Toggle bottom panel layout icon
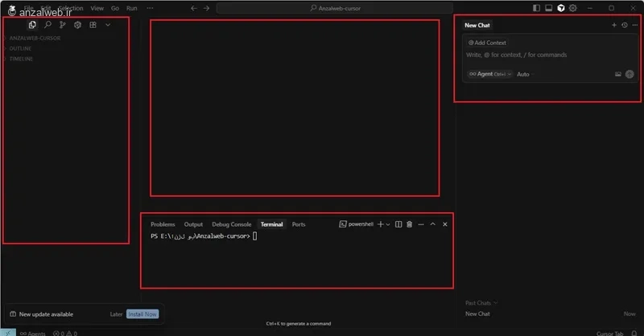The image size is (644, 336). click(549, 8)
